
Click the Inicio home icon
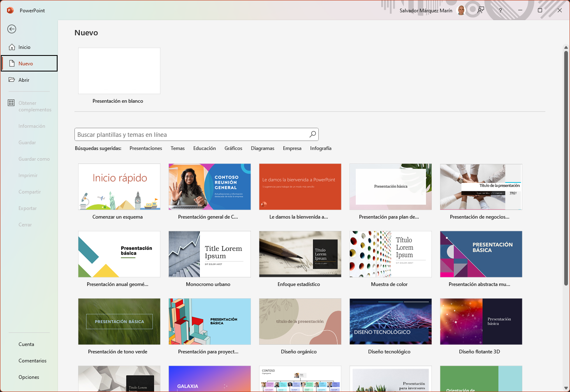coord(12,47)
